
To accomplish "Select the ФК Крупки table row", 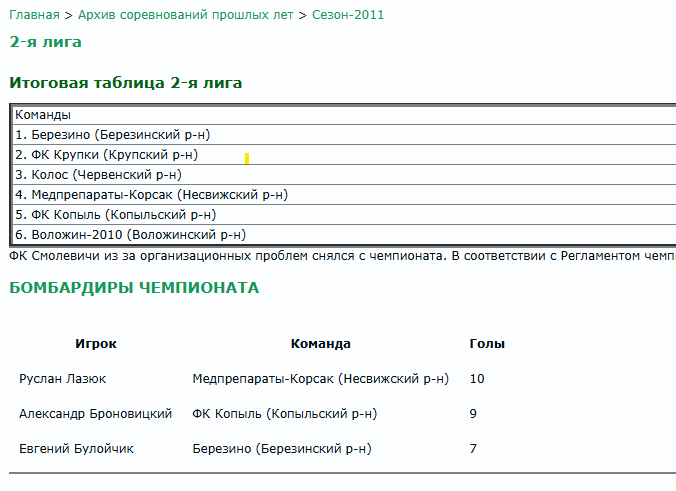I will coord(106,155).
